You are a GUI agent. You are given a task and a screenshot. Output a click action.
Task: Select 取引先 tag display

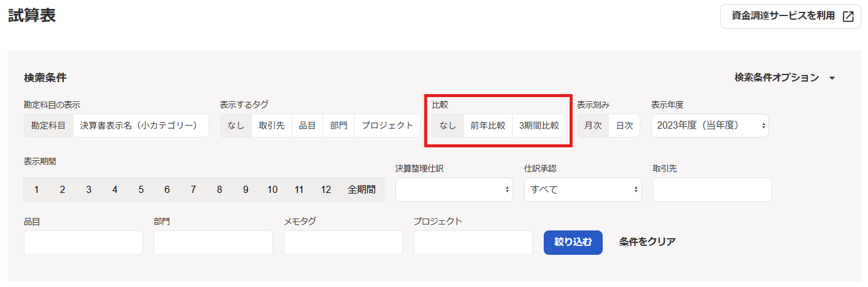271,126
